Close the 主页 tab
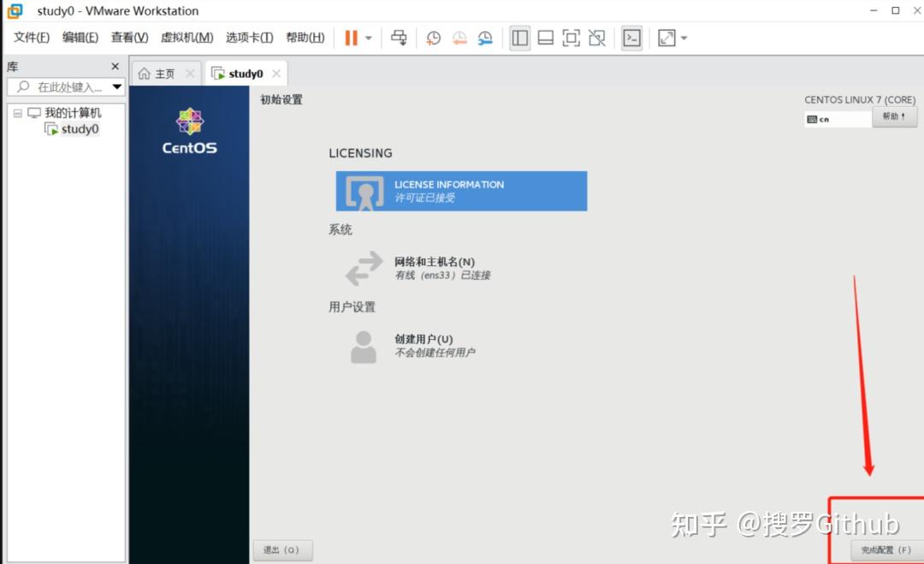The width and height of the screenshot is (924, 564). [190, 74]
